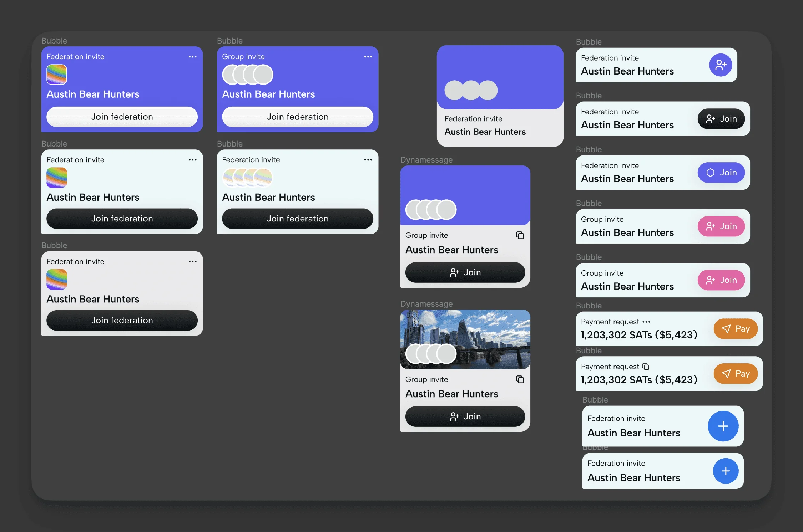803x532 pixels.
Task: Click the orange Pay button for 1,203,302 SATs
Action: [x=735, y=329]
